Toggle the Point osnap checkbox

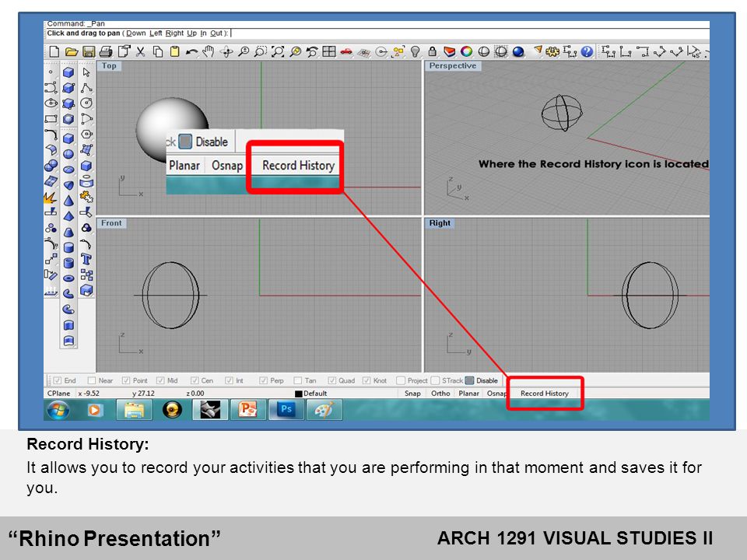pyautogui.click(x=126, y=380)
